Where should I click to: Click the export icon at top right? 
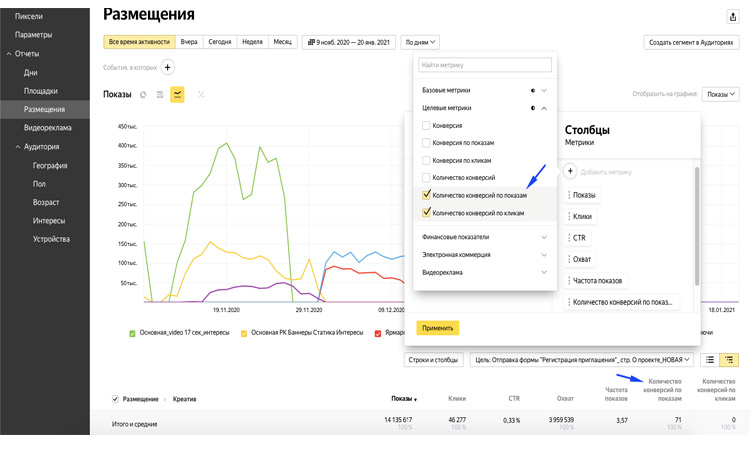732,16
